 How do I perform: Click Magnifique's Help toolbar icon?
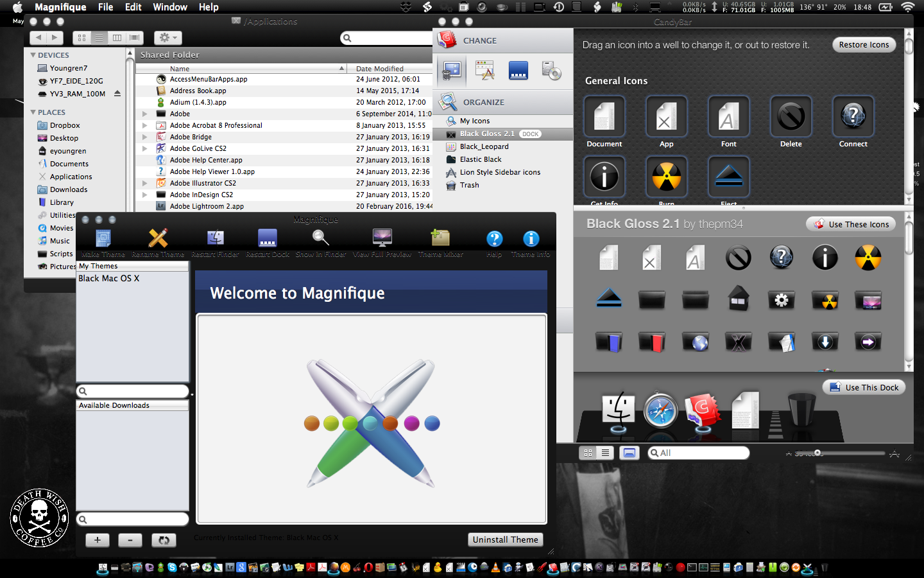(494, 239)
